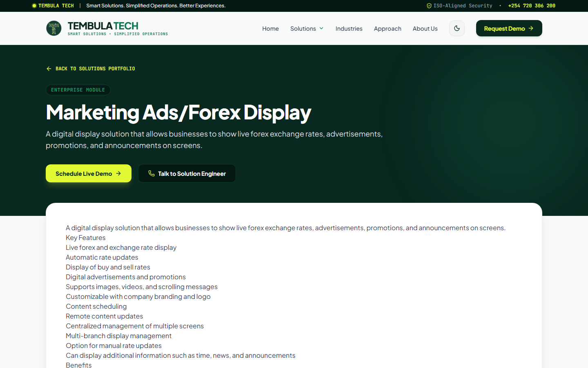The image size is (588, 368).
Task: Click 'Automatic rate updates' line
Action: point(102,257)
